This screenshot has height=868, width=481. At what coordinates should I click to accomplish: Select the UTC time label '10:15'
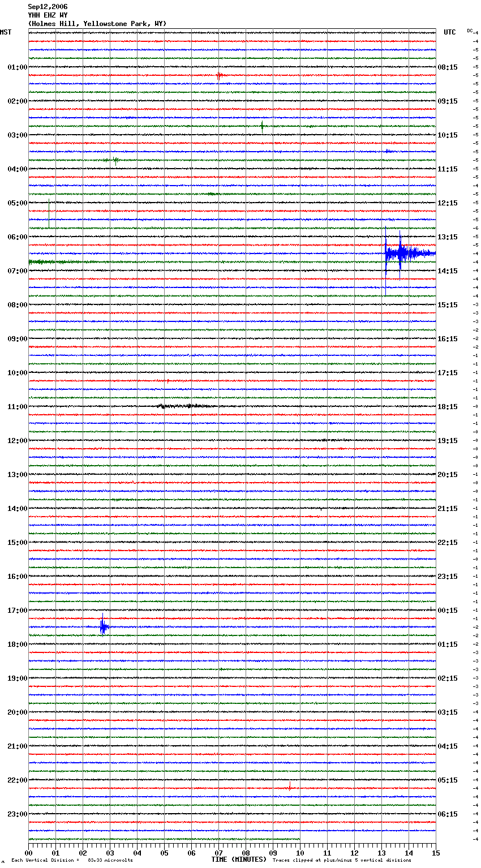448,135
